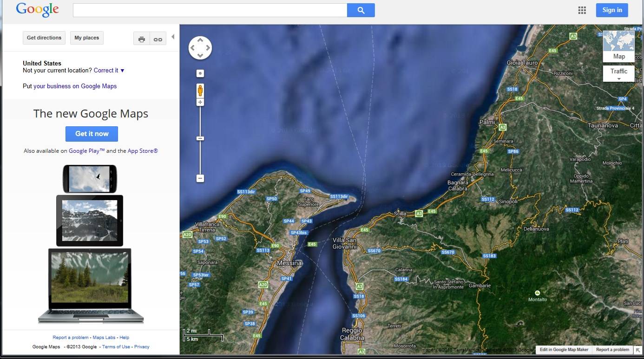Click the laptop device image

click(x=90, y=286)
